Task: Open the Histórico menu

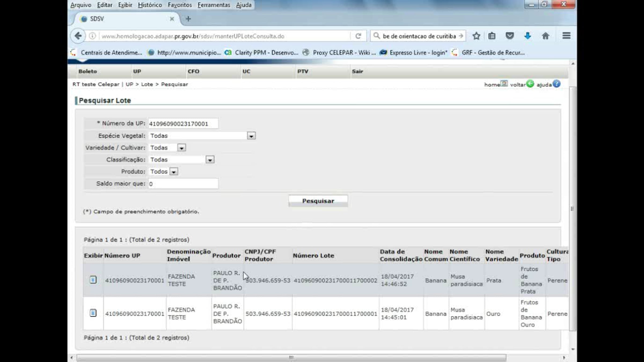Action: (x=150, y=5)
